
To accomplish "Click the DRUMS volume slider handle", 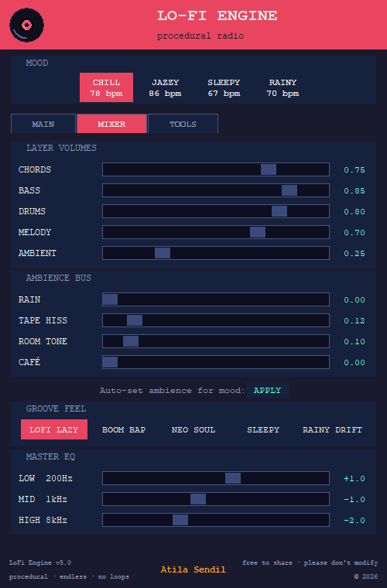I will tap(279, 211).
